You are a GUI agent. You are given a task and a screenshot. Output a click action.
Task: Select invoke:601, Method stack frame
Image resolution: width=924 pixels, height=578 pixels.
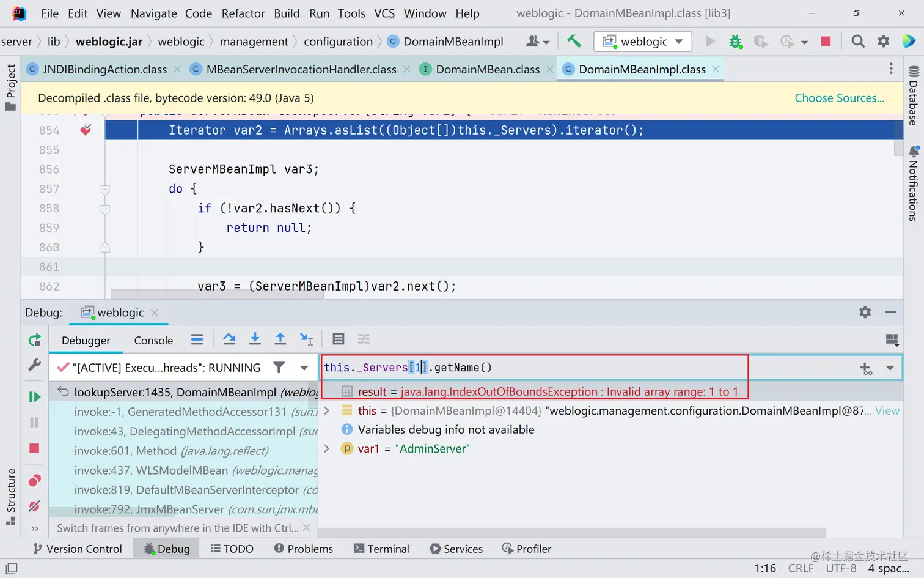pyautogui.click(x=184, y=451)
